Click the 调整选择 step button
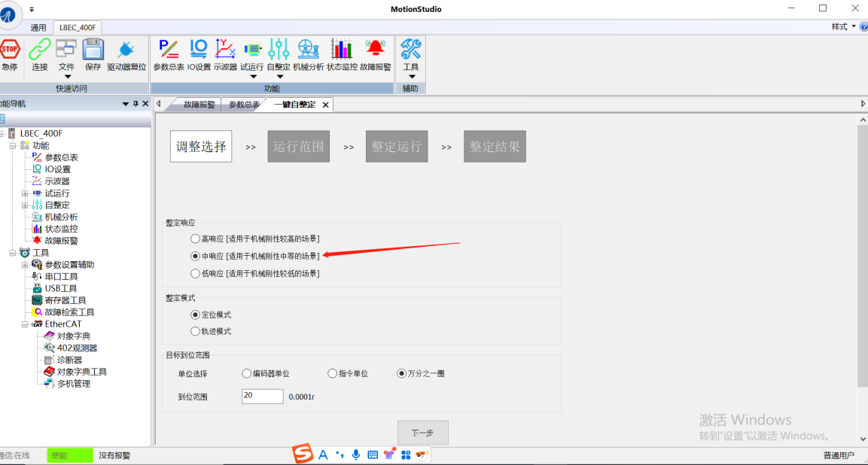868x465 pixels. (x=201, y=147)
